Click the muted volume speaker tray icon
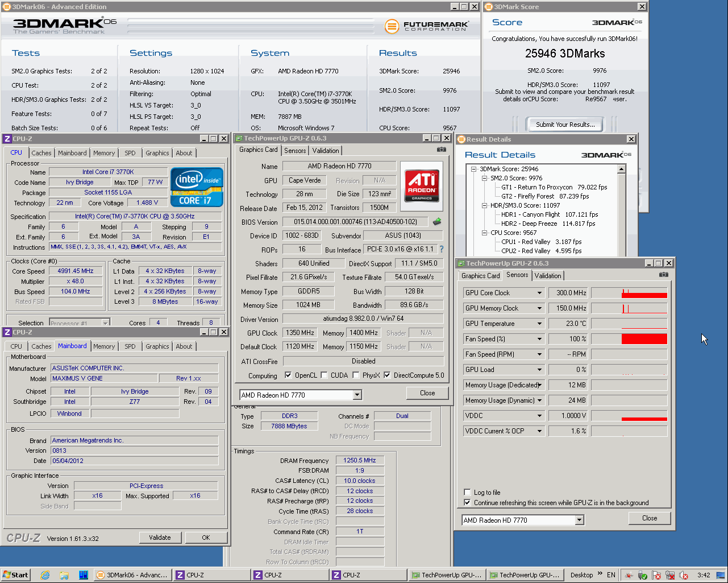The height and width of the screenshot is (583, 728). (684, 575)
